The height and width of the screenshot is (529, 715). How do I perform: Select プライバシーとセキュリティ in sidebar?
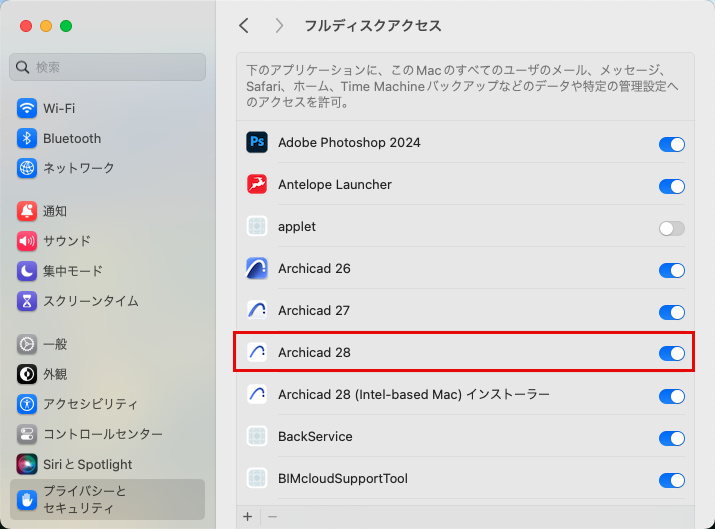coord(108,499)
